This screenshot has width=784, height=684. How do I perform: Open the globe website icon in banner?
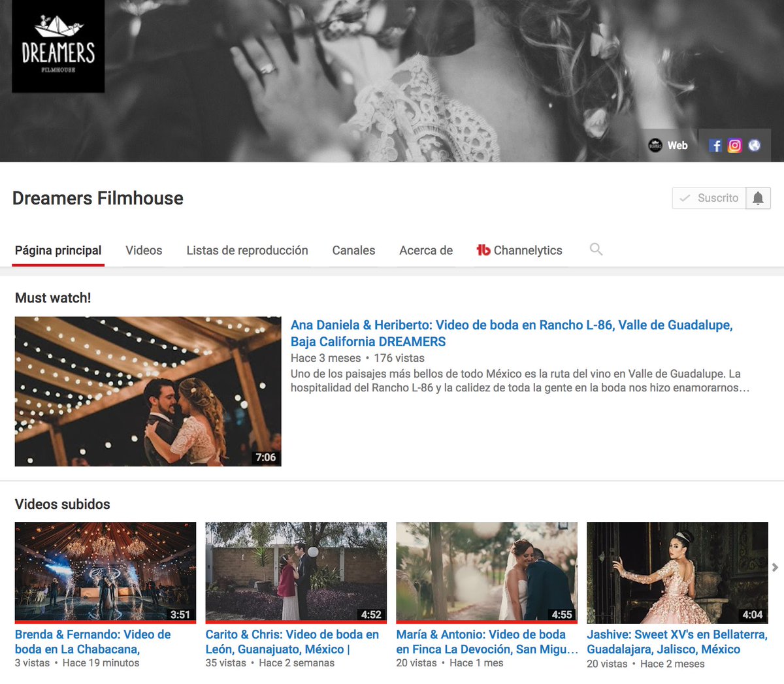[x=755, y=146]
